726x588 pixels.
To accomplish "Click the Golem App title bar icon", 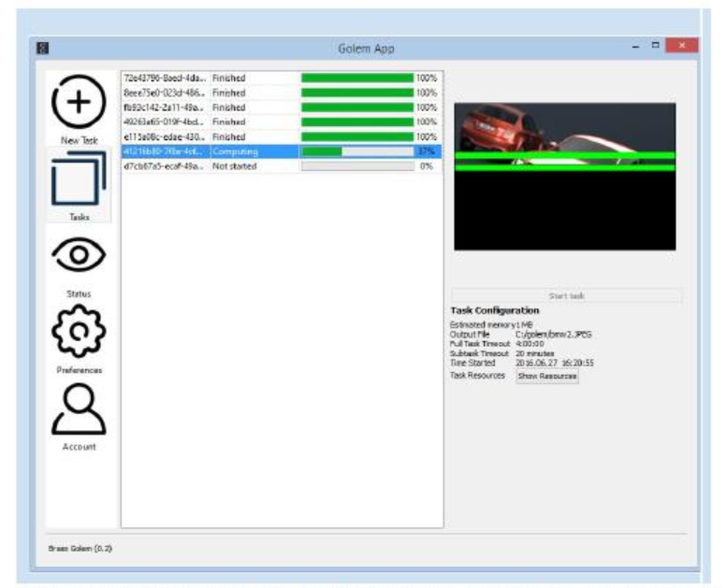I will [43, 48].
